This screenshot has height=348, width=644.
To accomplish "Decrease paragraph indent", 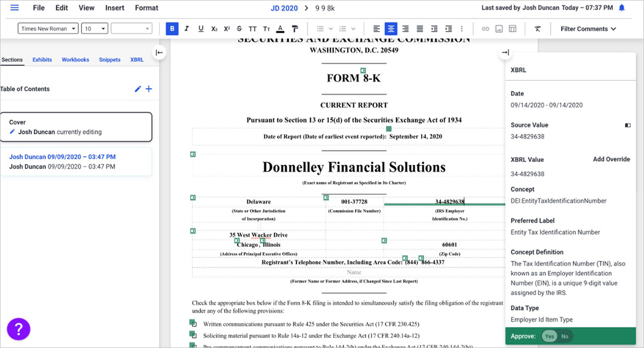I will pyautogui.click(x=434, y=29).
